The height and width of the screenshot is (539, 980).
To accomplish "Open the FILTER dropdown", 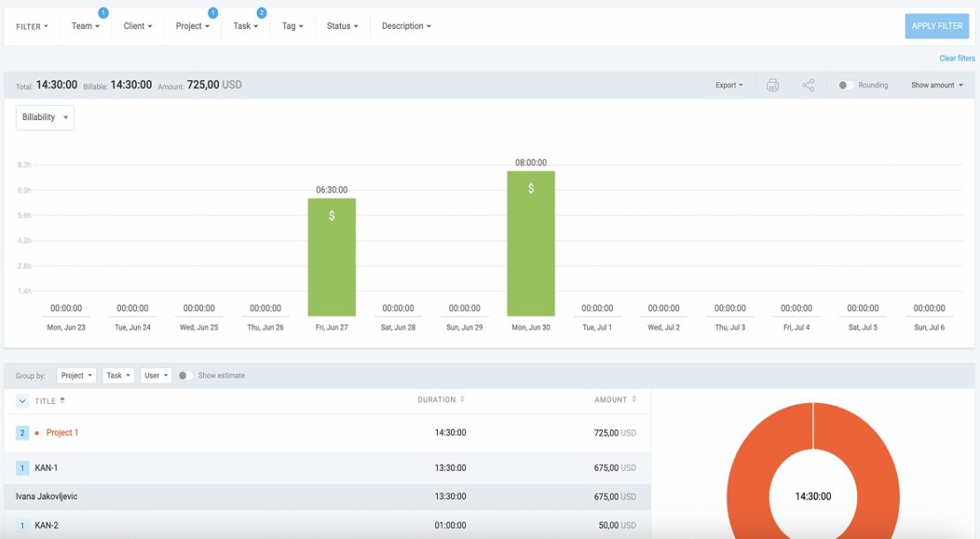I will tap(32, 26).
